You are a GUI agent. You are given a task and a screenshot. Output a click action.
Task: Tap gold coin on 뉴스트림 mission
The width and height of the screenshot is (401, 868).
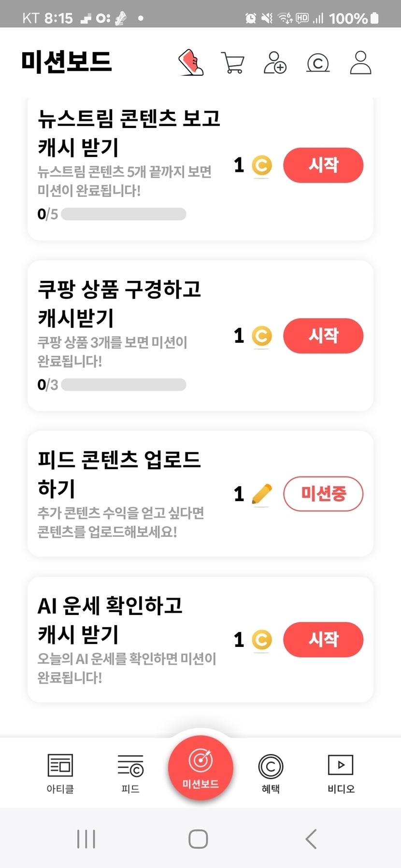pos(262,166)
